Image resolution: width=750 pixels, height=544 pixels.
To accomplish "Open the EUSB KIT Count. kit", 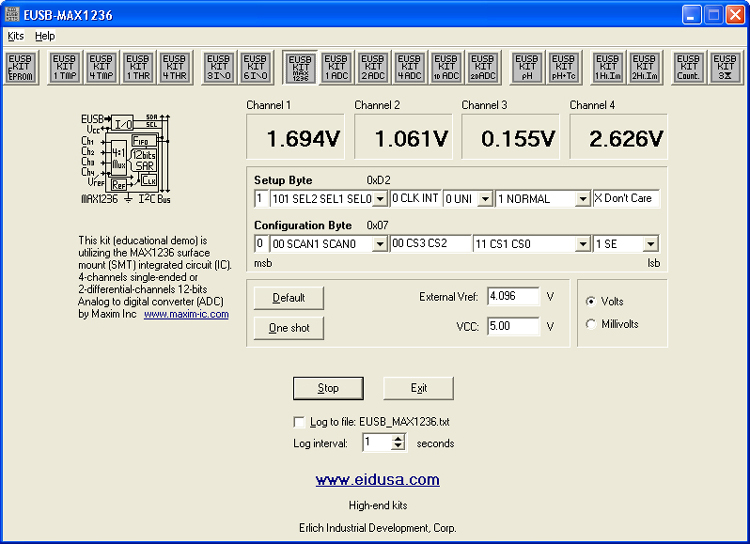I will (689, 67).
